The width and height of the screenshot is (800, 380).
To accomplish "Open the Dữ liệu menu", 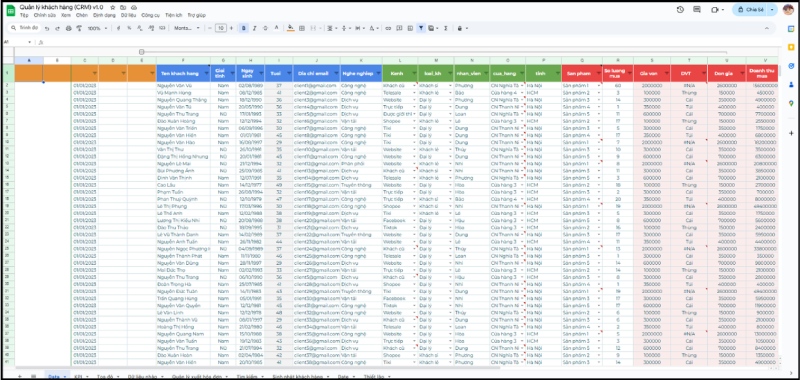I will (128, 16).
